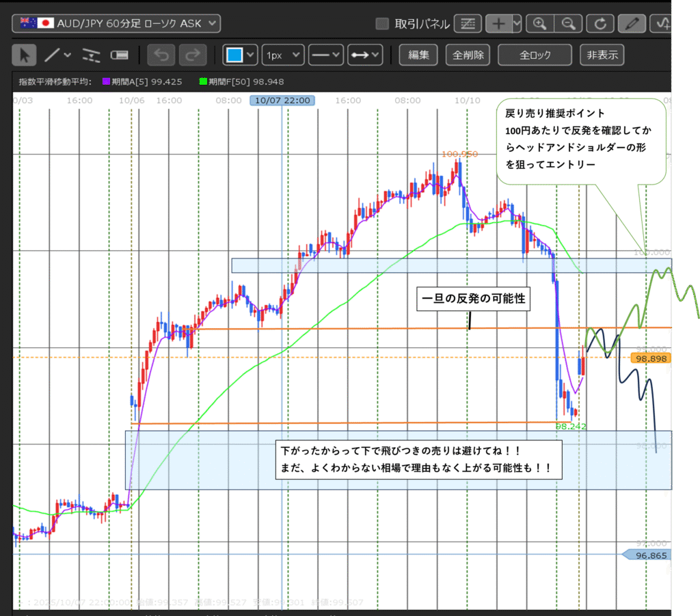Click the 編集 button
This screenshot has height=616, width=700.
418,55
